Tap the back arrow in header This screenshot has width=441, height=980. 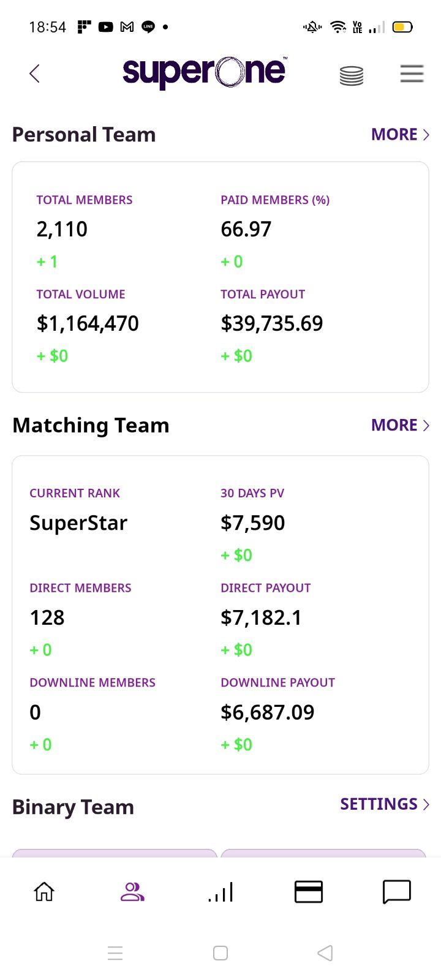coord(34,73)
